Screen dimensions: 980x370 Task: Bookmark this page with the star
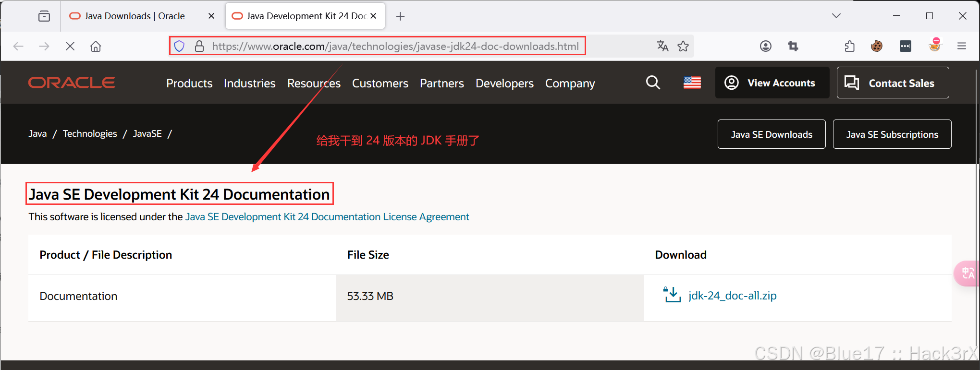[683, 46]
